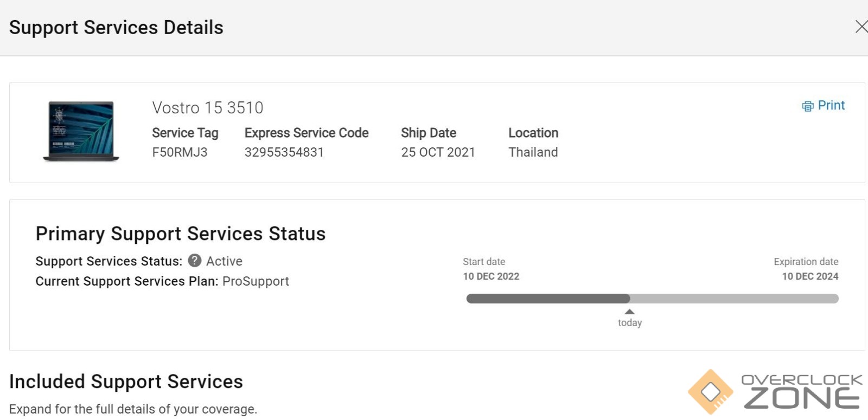
Task: Click the warranty progress bar
Action: point(652,299)
